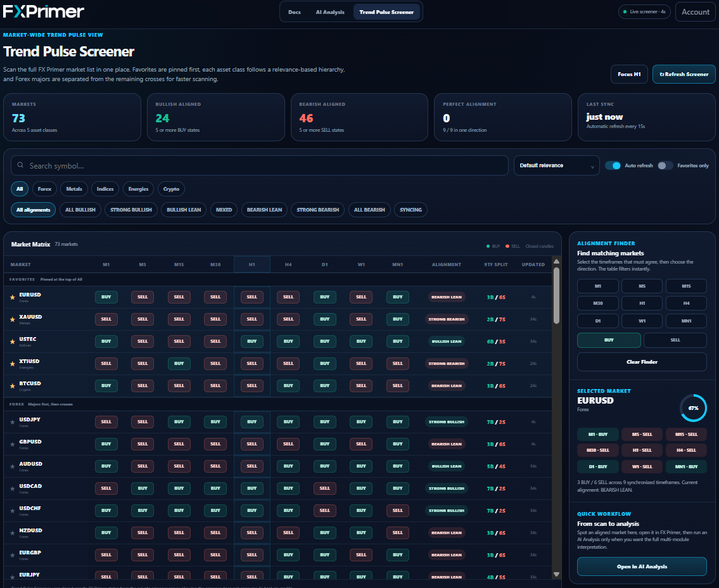This screenshot has width=719, height=588.
Task: Enable the Favorites only switch
Action: tap(665, 165)
